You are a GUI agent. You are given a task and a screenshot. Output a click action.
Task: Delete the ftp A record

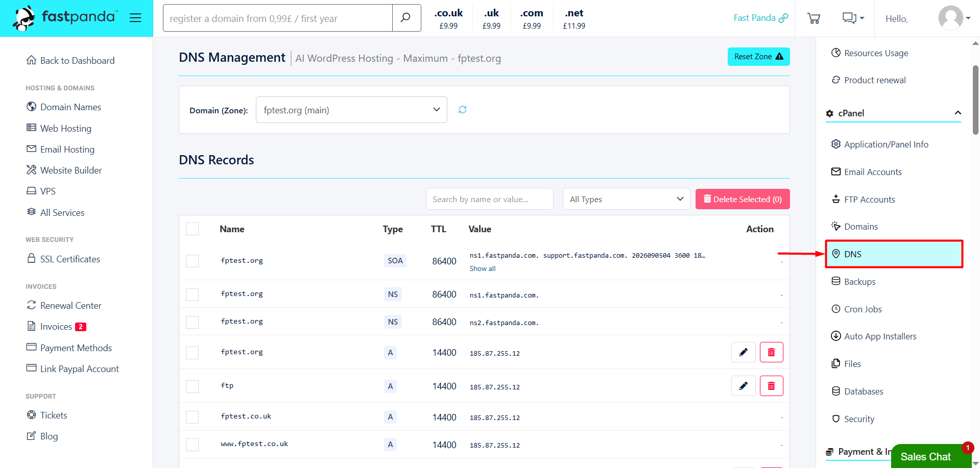click(772, 386)
